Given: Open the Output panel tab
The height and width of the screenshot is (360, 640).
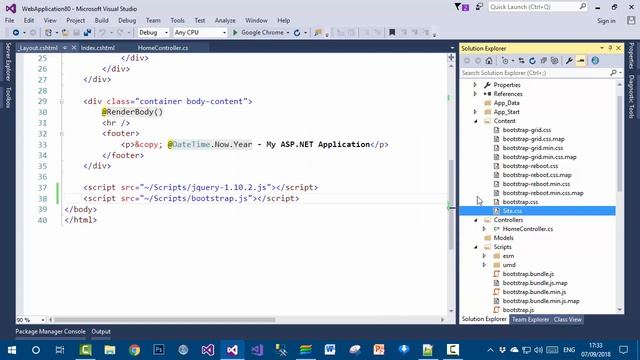Looking at the screenshot, I should (101, 331).
